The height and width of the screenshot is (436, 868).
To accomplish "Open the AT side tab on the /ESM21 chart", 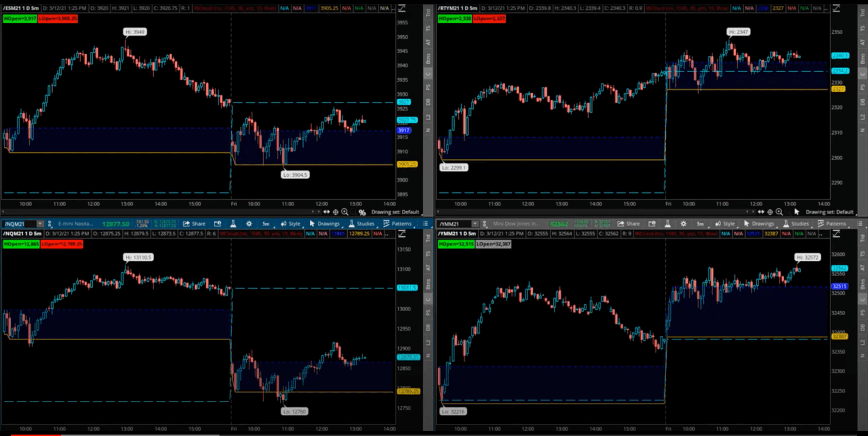I will 428,42.
